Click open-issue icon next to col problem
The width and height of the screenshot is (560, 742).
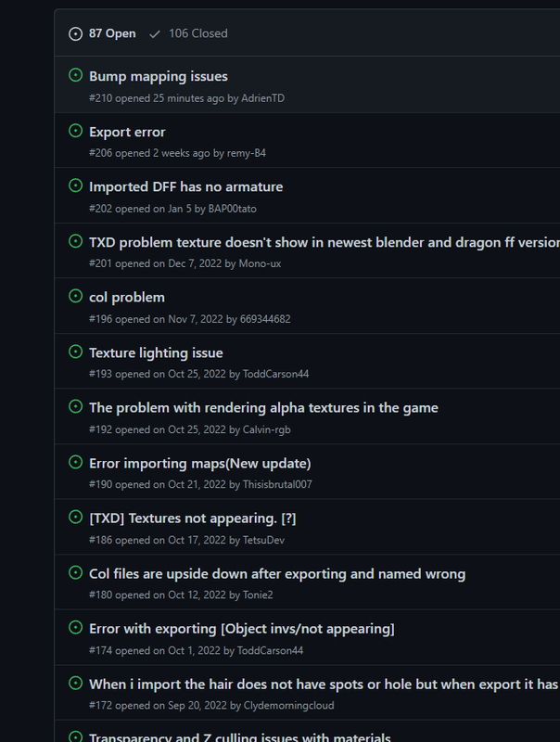point(76,296)
